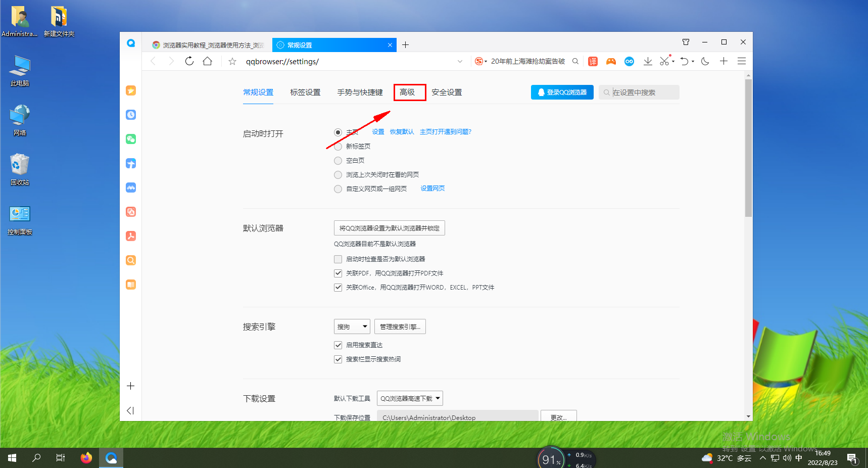Click the Sogou search engine icon

[479, 61]
